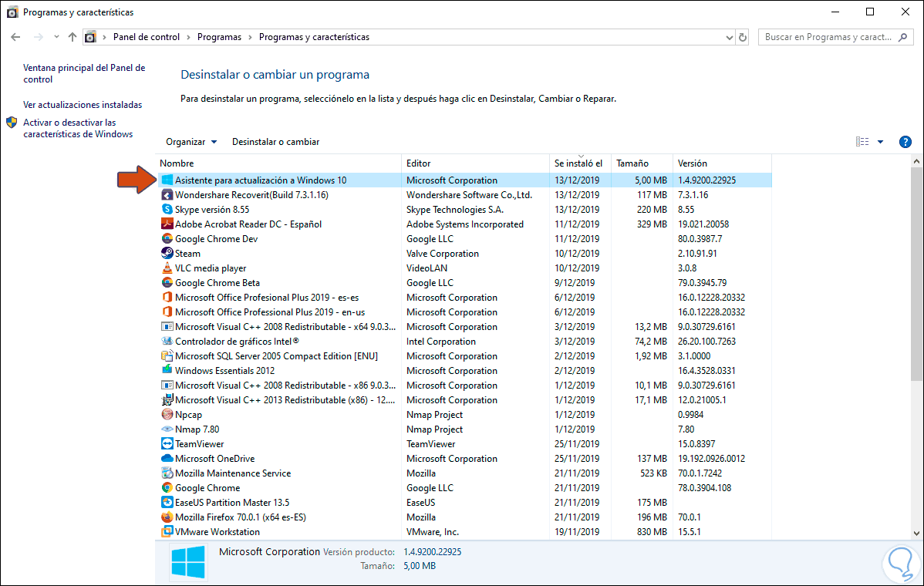Viewport: 924px width, 586px height.
Task: Select Microsoft Visual C++ 2013 Redistributable row
Action: click(x=464, y=400)
